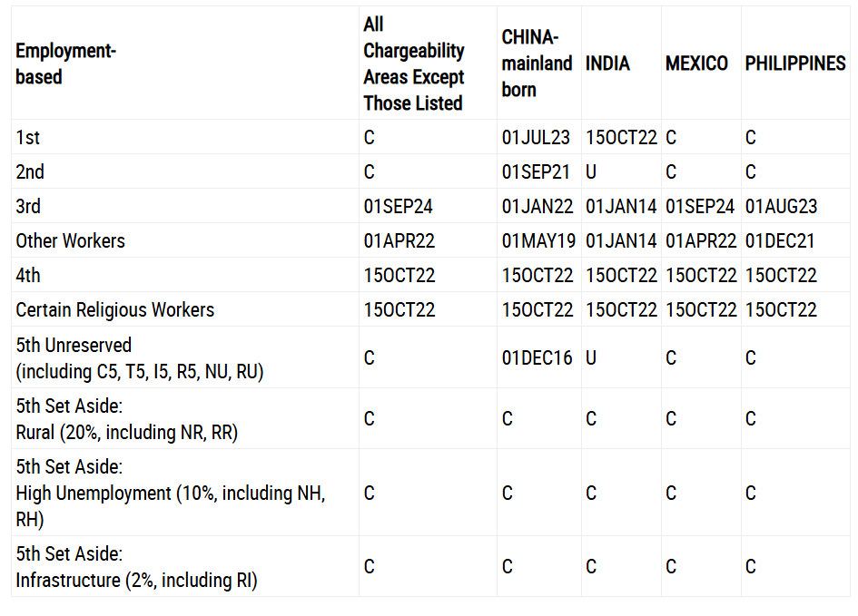Click 01AUG23 under PHILIPPINES
The height and width of the screenshot is (616, 858).
(x=781, y=206)
